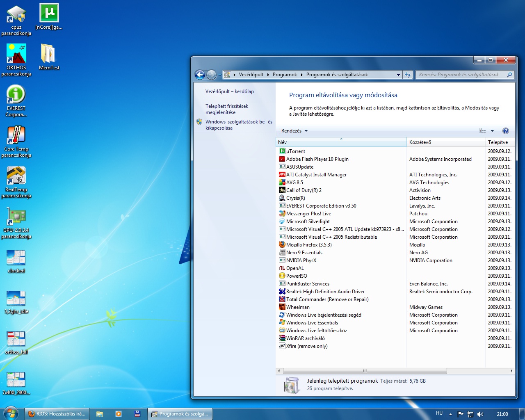Viewport: 525px width, 420px height.
Task: Click the horizontal scrollbar right arrow
Action: click(511, 371)
